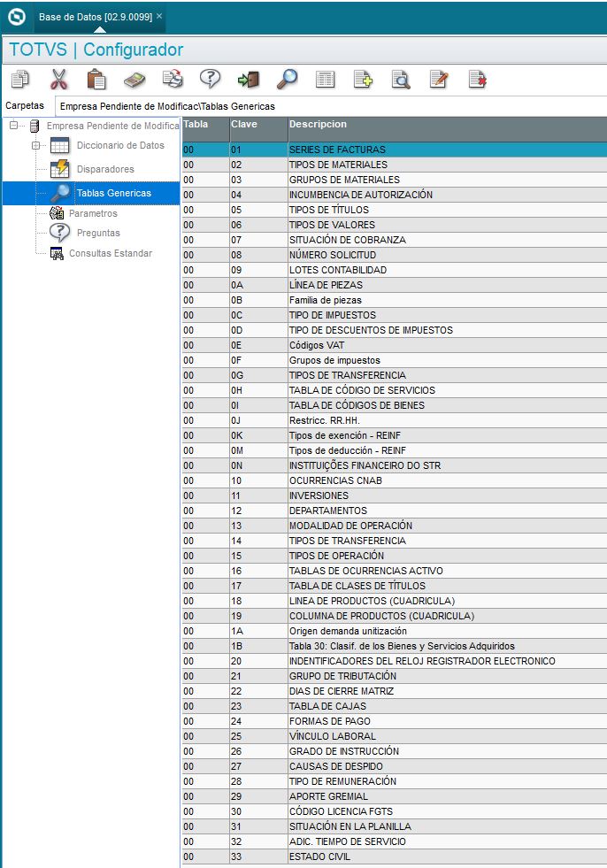Open Preguntas tree item

pyautogui.click(x=98, y=233)
